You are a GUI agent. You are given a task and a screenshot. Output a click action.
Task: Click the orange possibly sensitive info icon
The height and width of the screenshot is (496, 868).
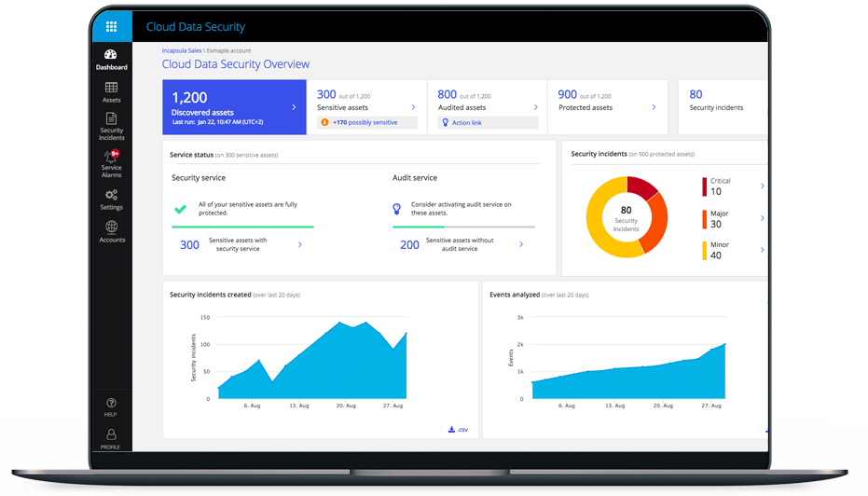point(324,122)
